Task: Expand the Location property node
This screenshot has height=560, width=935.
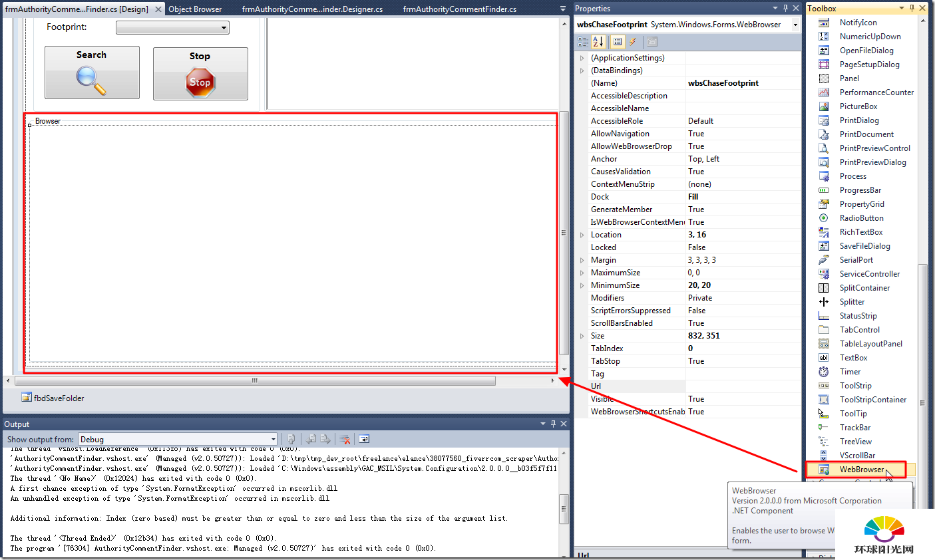Action: [x=582, y=235]
